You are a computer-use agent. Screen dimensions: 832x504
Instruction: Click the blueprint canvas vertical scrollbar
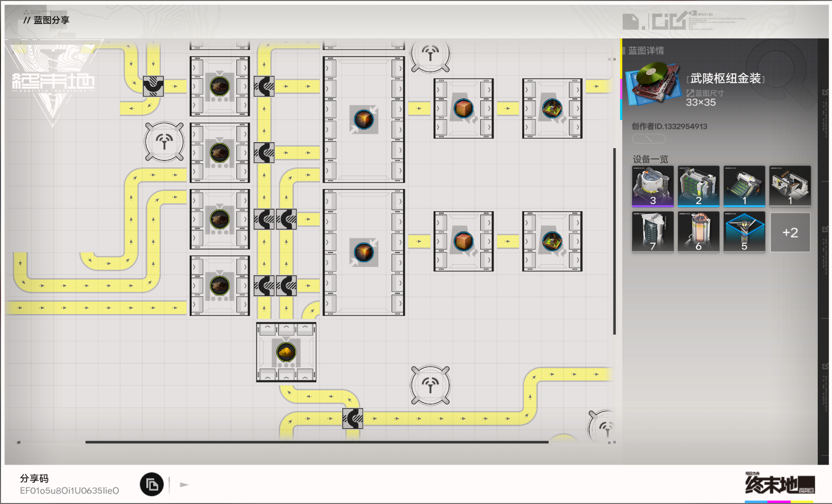[614, 241]
